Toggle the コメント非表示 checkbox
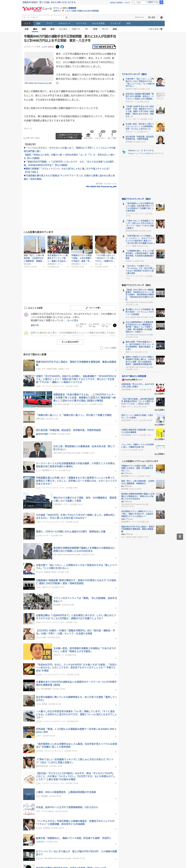 click(102, 348)
